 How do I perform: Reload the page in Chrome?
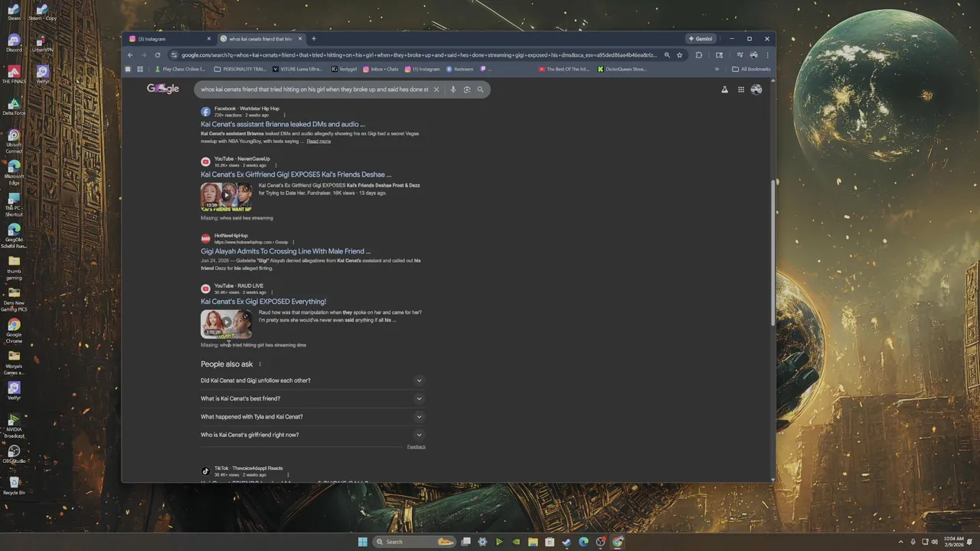point(158,55)
